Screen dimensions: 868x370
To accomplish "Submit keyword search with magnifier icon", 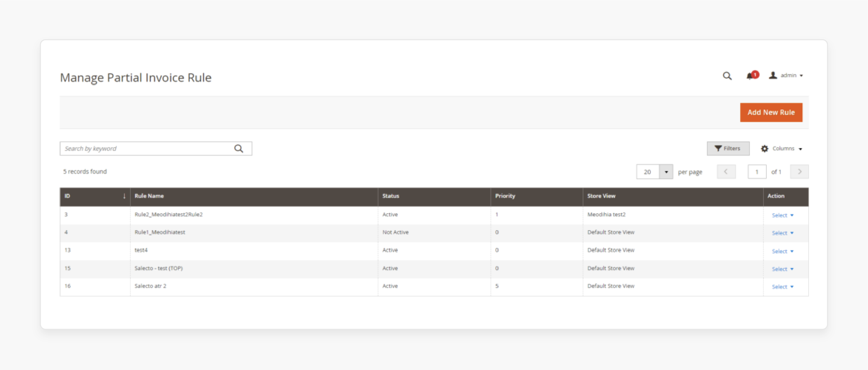I will [x=239, y=149].
